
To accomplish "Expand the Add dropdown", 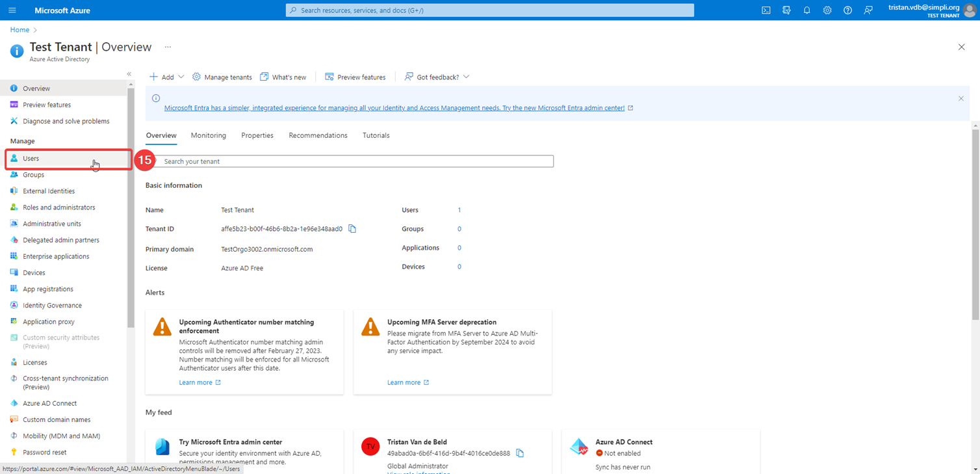I will point(167,77).
